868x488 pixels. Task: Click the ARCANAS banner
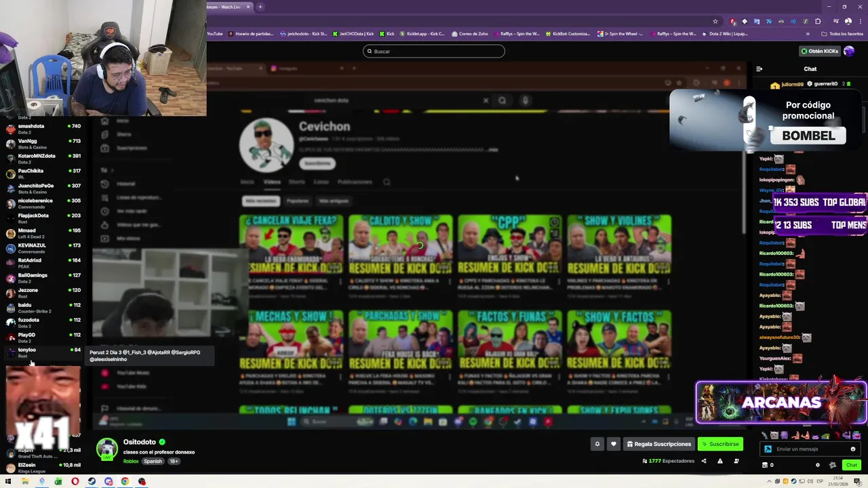[x=781, y=403]
